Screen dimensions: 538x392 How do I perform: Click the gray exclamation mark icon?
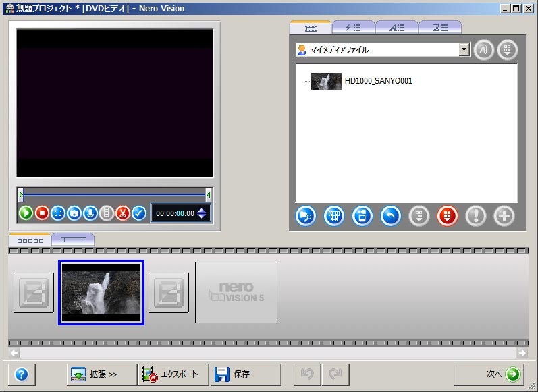click(476, 216)
